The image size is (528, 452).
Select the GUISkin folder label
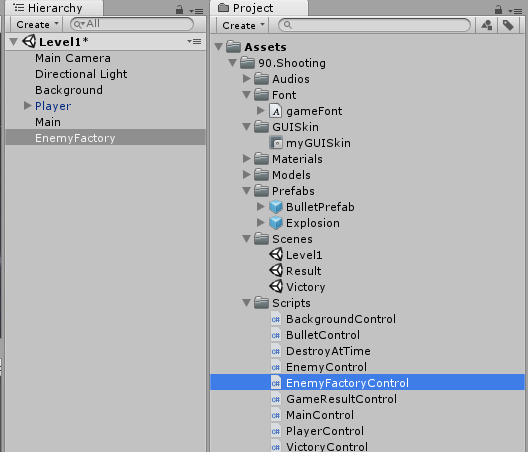point(295,127)
